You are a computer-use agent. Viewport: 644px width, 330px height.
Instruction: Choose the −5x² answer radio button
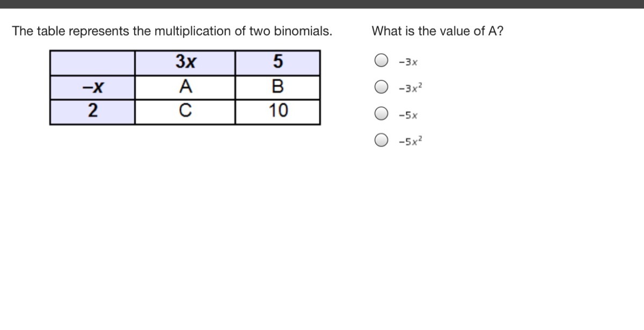(381, 141)
